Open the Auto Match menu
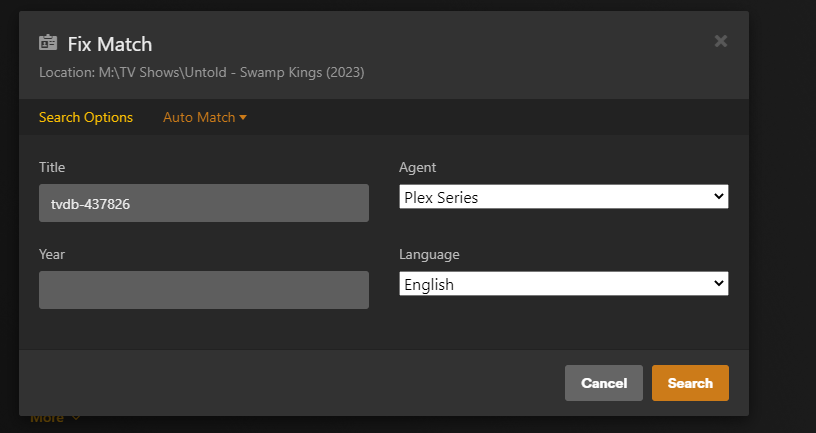Image resolution: width=816 pixels, height=433 pixels. [x=199, y=117]
